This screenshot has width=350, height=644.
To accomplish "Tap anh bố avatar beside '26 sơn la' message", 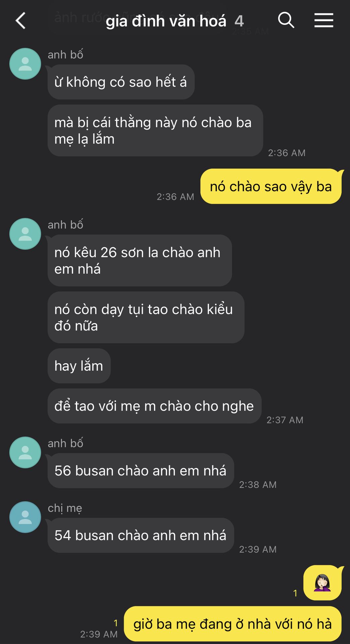I will [x=25, y=234].
